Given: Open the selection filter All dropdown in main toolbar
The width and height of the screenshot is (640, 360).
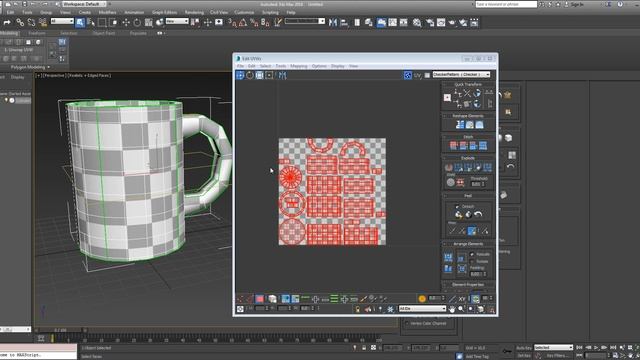Looking at the screenshot, I should coord(62,21).
